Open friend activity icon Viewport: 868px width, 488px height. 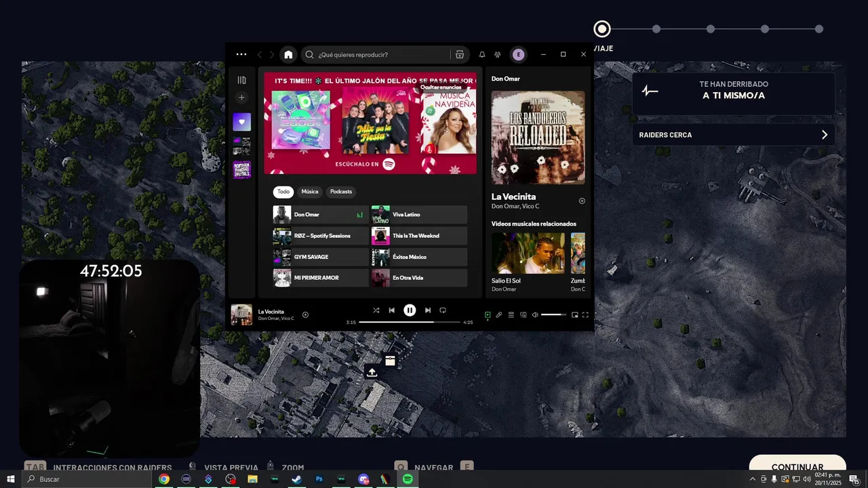click(x=498, y=55)
